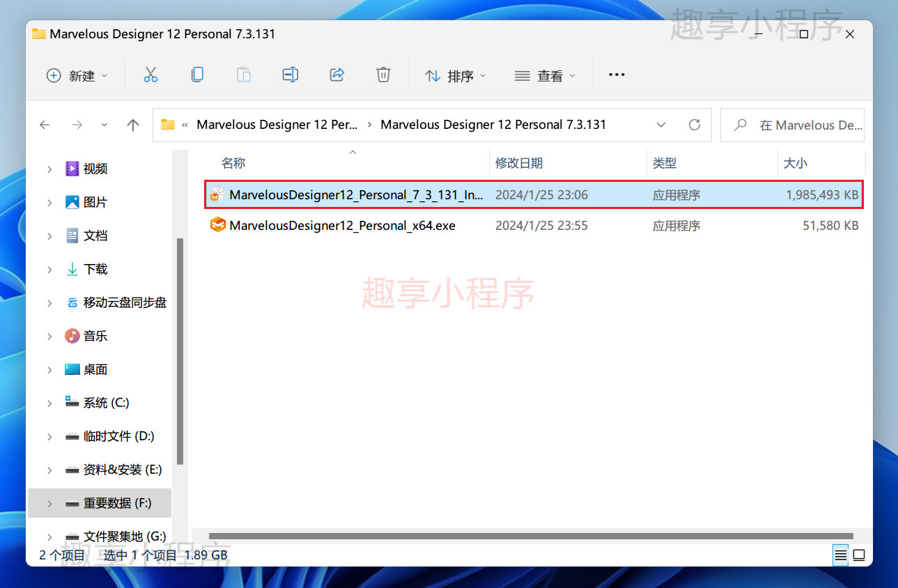Open the 排序 (Sort) dropdown
This screenshot has height=588, width=898.
[456, 75]
